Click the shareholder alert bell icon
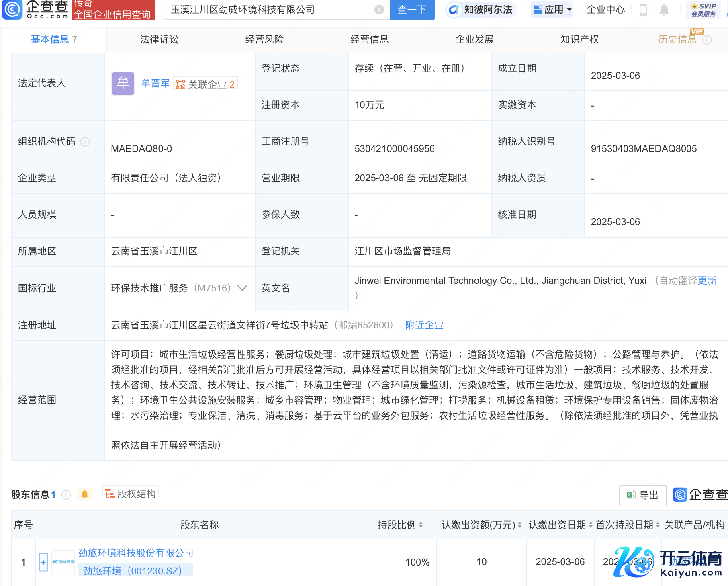 tap(84, 494)
